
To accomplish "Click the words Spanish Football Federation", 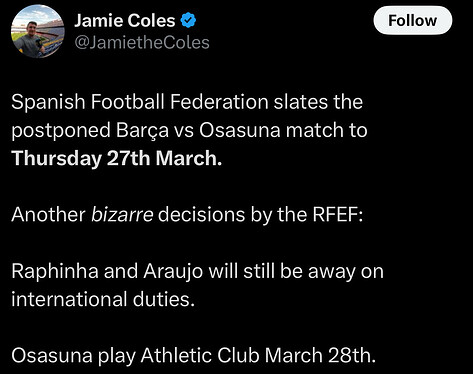I will [x=140, y=102].
